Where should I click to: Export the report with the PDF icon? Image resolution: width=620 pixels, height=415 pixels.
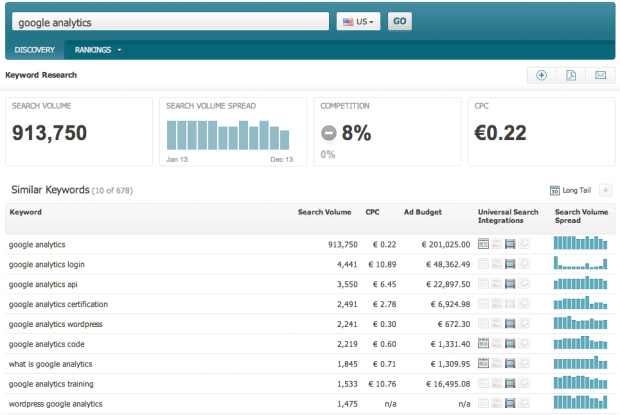[571, 75]
